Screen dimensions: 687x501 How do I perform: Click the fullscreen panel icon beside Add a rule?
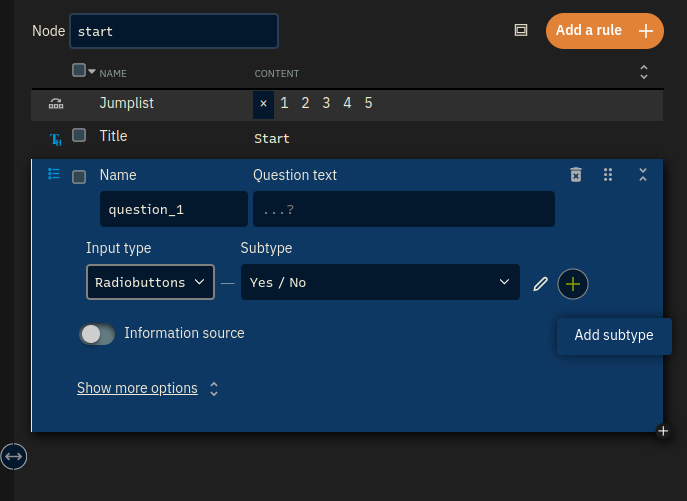[521, 30]
